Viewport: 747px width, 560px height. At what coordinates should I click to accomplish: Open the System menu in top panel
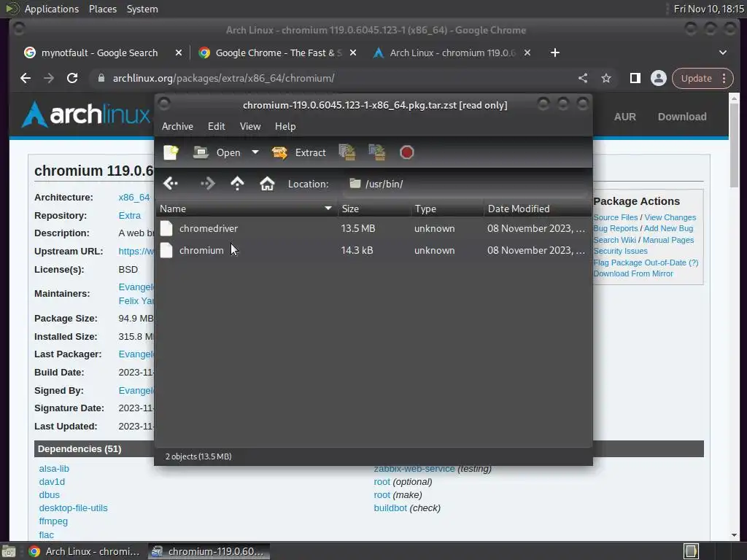click(x=142, y=9)
